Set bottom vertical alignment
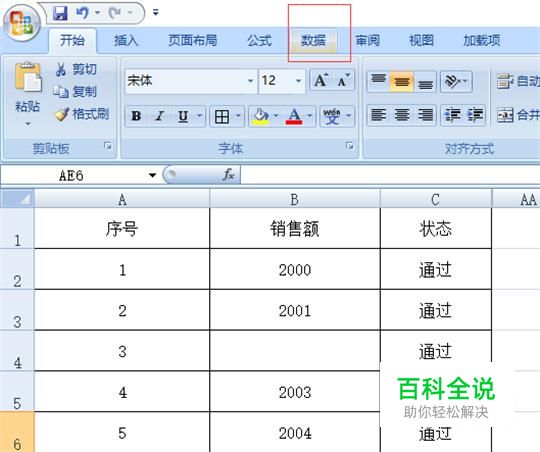540x452 pixels. [x=425, y=82]
